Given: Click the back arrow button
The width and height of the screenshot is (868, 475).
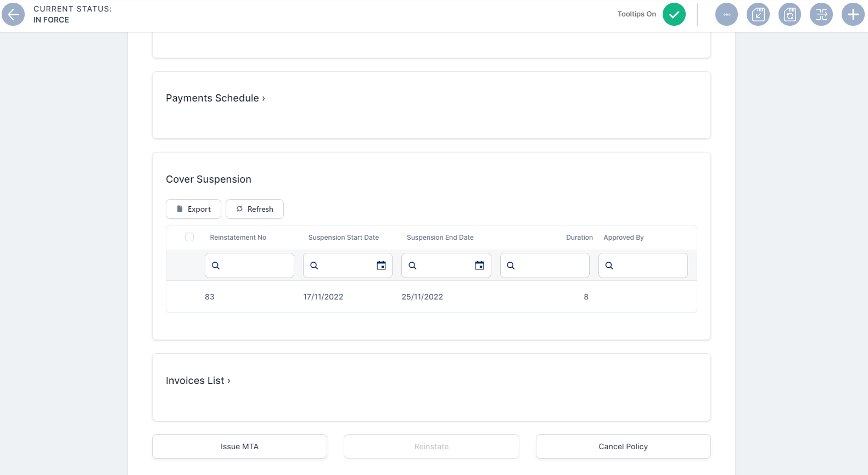Looking at the screenshot, I should pyautogui.click(x=13, y=14).
